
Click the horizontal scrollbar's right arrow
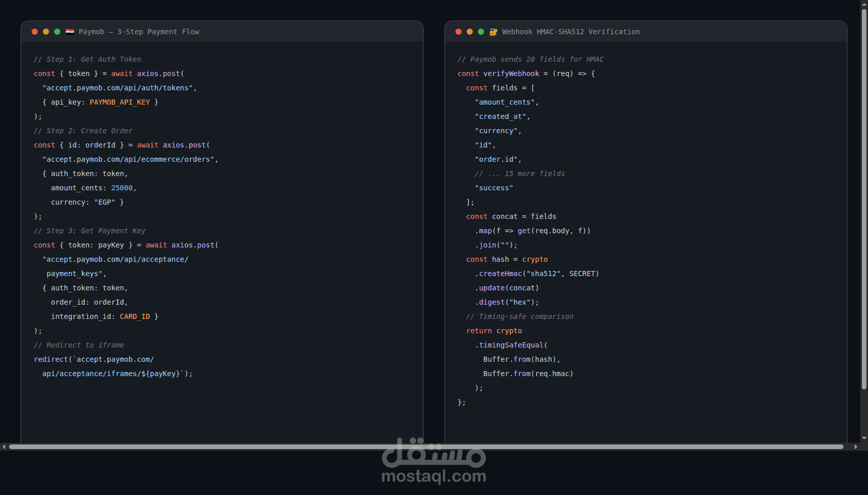point(856,447)
